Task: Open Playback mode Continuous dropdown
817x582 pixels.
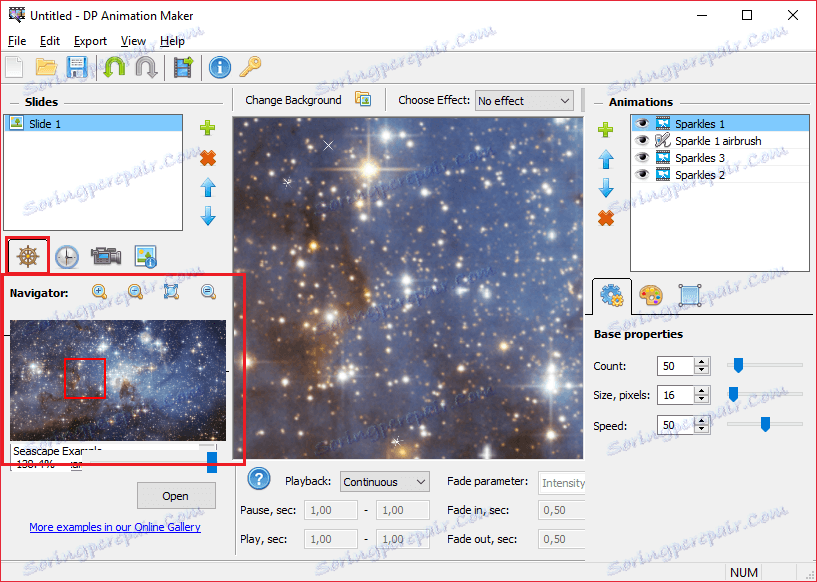Action: click(385, 481)
